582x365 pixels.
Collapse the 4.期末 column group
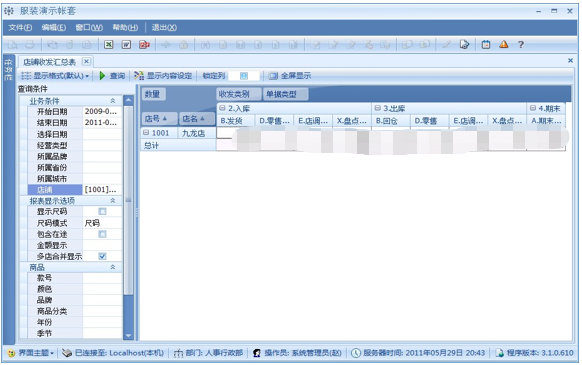click(x=533, y=108)
